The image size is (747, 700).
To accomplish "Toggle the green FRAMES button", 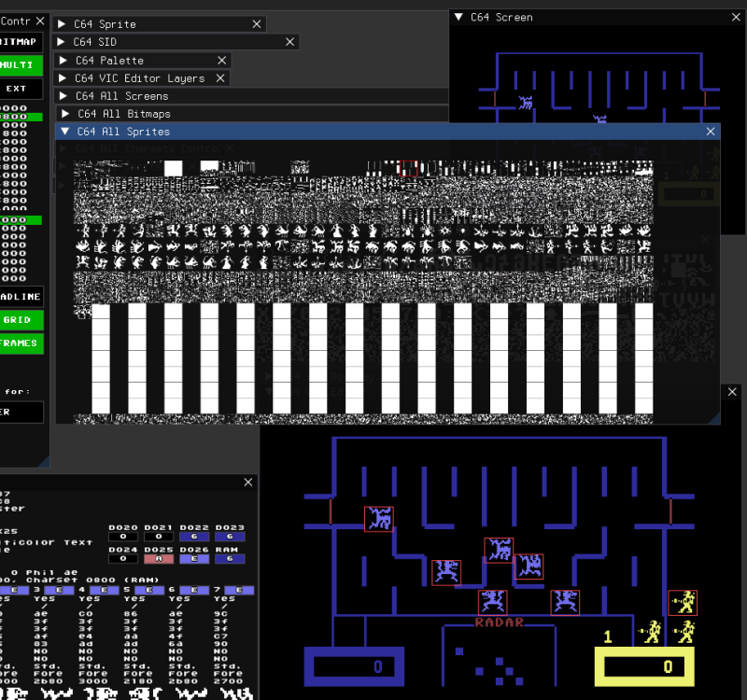I will 21,343.
